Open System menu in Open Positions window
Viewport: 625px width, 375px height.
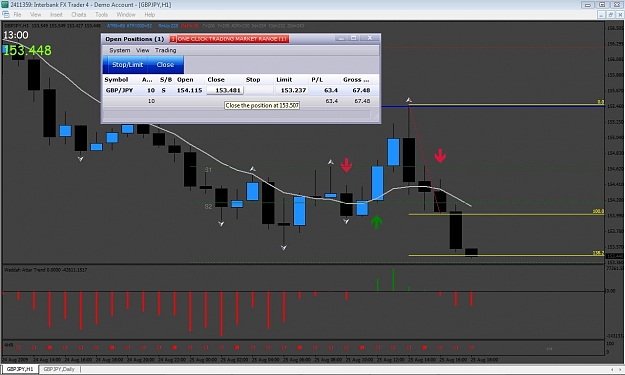click(x=120, y=50)
